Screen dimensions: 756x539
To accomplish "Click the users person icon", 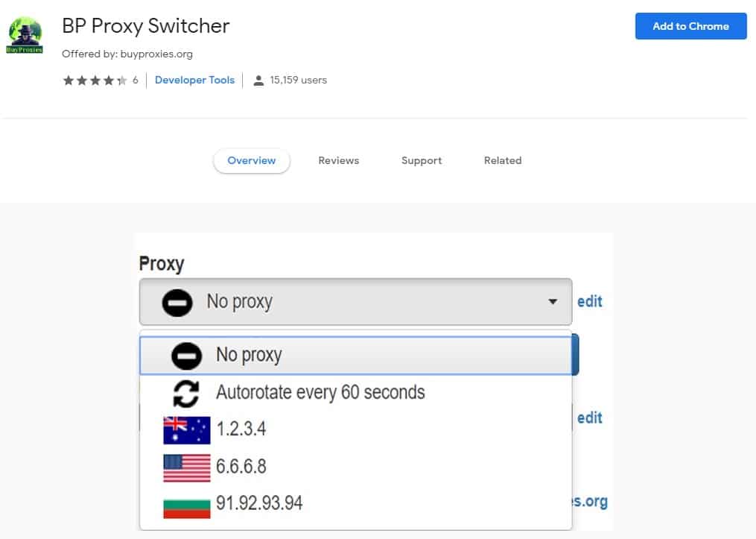I will [258, 81].
